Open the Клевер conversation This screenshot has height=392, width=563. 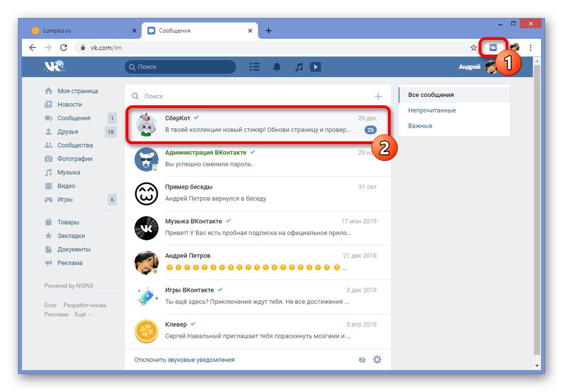pyautogui.click(x=258, y=331)
